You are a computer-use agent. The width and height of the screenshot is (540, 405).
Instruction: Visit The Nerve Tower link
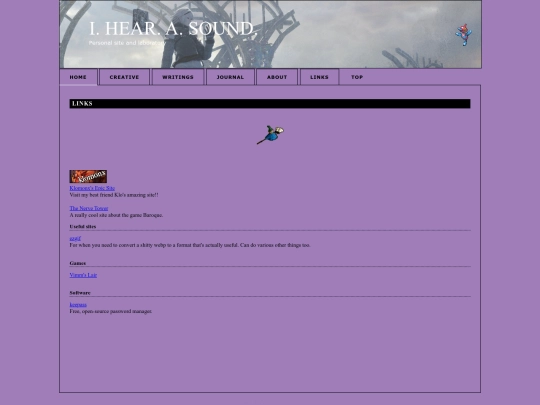[x=89, y=208]
